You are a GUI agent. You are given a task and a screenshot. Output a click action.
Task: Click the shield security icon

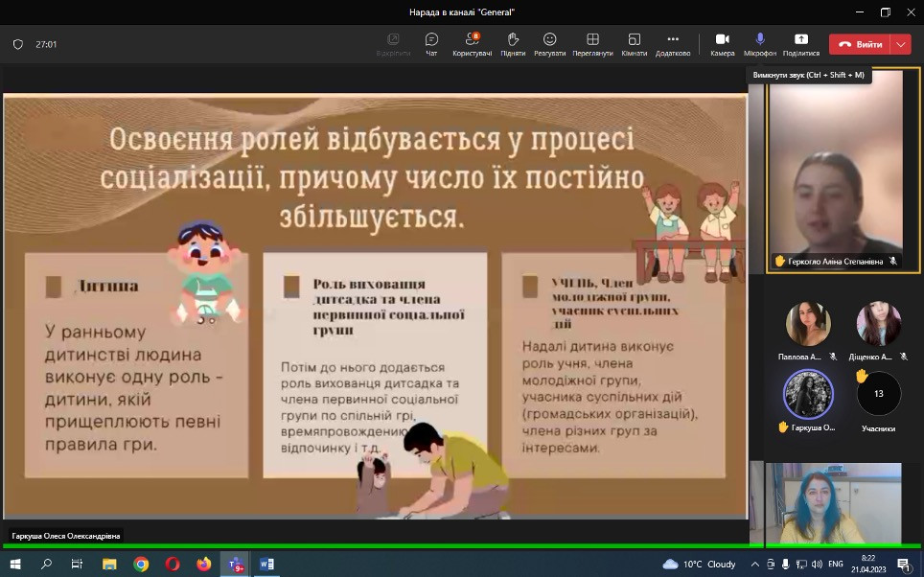click(x=18, y=44)
